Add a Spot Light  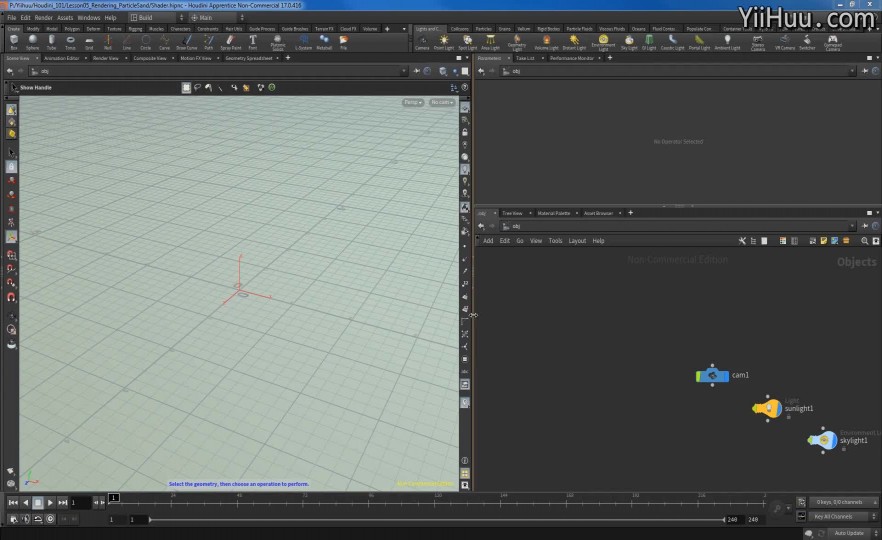pyautogui.click(x=467, y=42)
